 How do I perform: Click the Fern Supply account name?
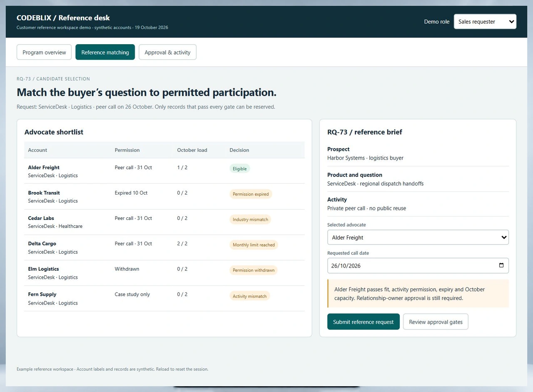pyautogui.click(x=42, y=295)
